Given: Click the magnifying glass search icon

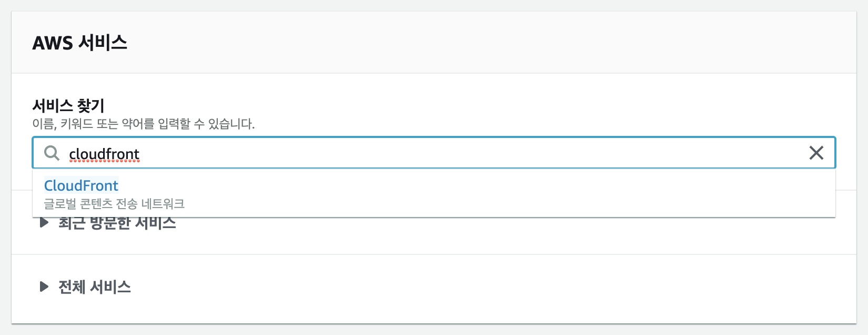Looking at the screenshot, I should click(x=52, y=153).
